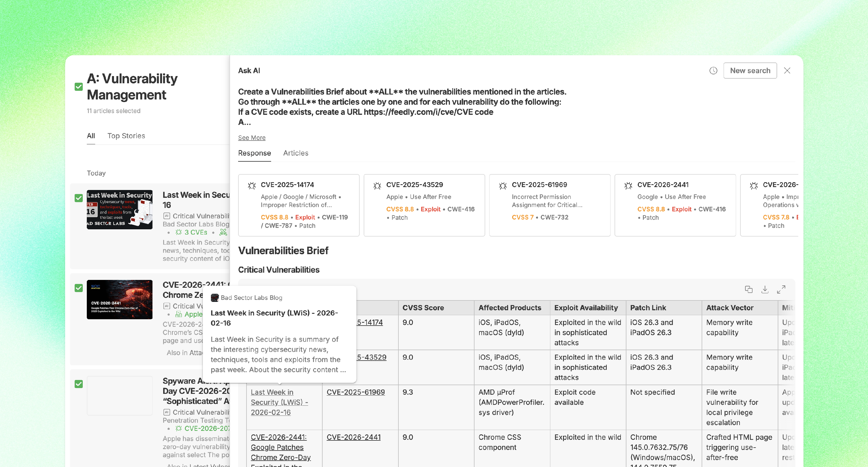The image size is (868, 467).
Task: Uncheck the CVE-2026-2441 Chrome Zero-Day article
Action: click(78, 288)
